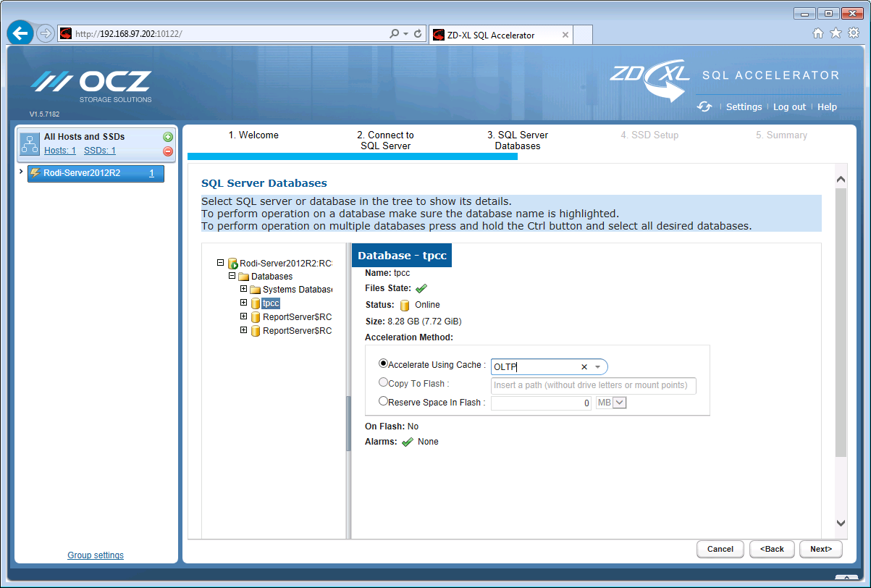
Task: Open the OLTP cache profile dropdown arrow
Action: click(598, 367)
